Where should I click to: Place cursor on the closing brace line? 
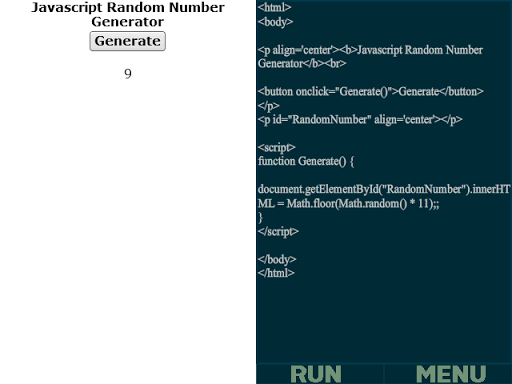point(260,217)
